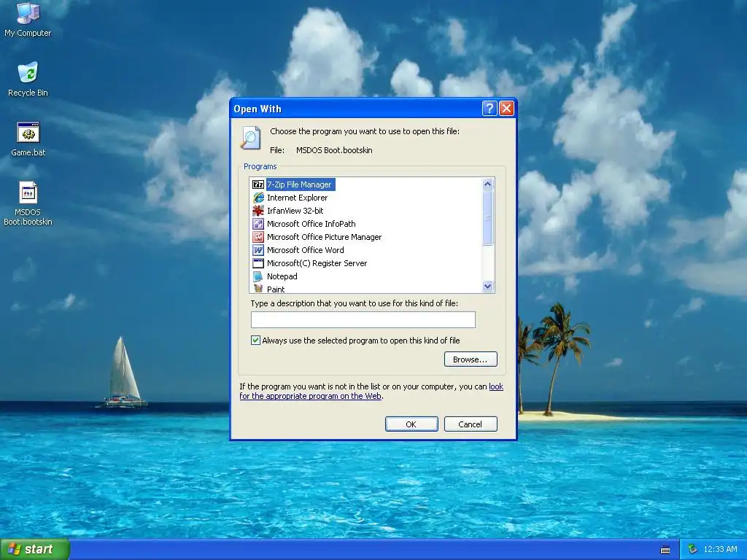Viewport: 747px width, 560px height.
Task: Select IrfanView 32-bit entry text
Action: pos(295,211)
